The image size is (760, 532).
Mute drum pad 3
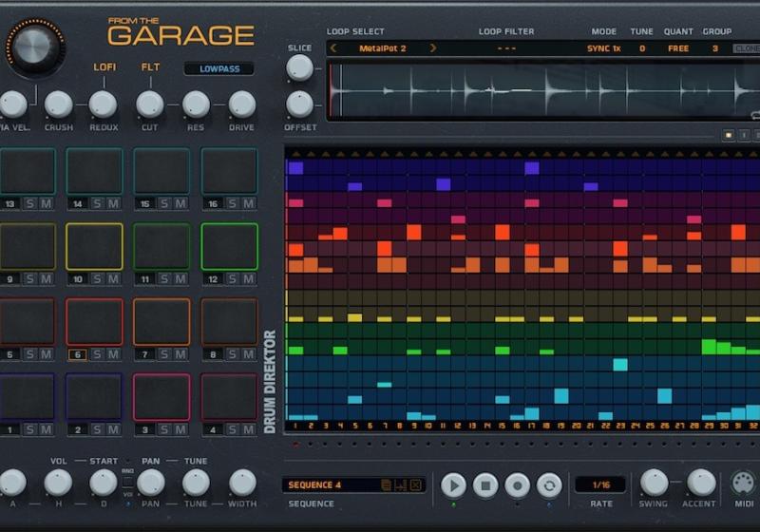point(180,429)
